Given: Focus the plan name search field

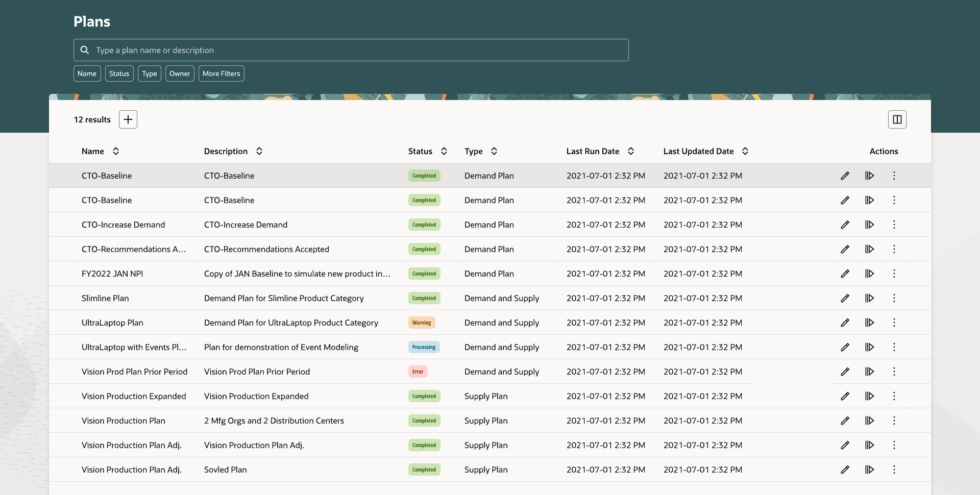Looking at the screenshot, I should click(351, 50).
